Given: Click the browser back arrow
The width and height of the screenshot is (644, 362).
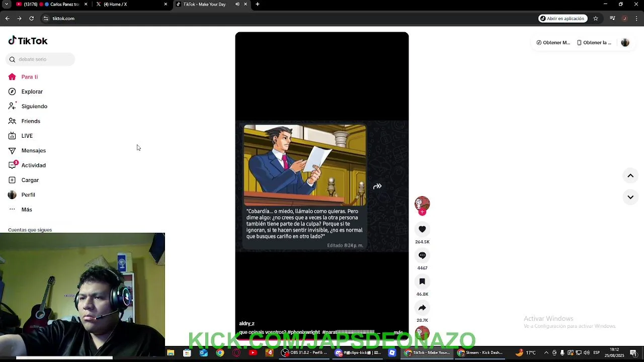Looking at the screenshot, I should point(7,19).
